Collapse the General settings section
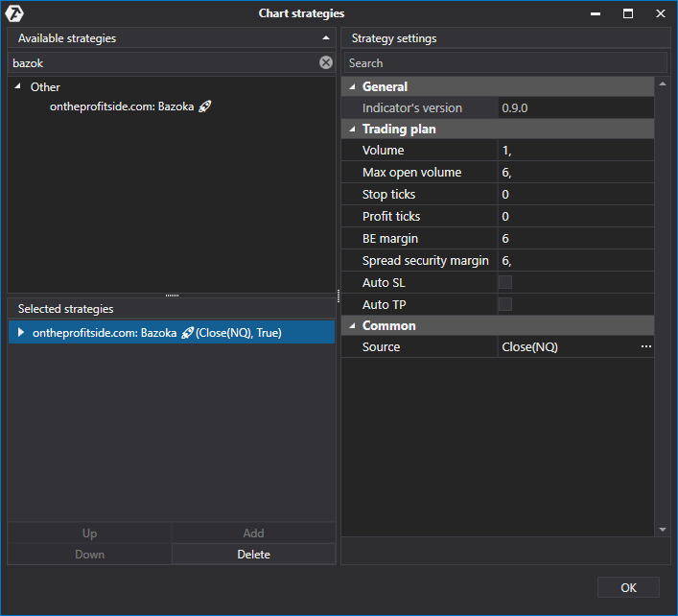Image resolution: width=678 pixels, height=616 pixels. [352, 86]
